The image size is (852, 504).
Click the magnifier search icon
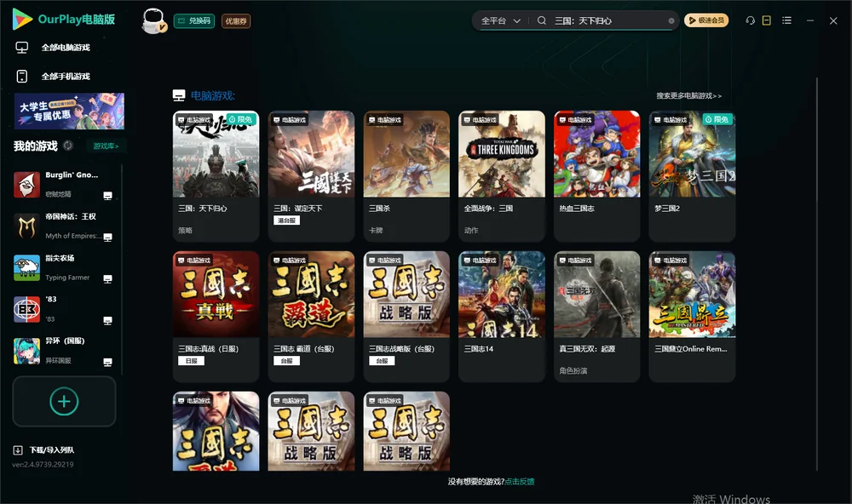pyautogui.click(x=542, y=20)
